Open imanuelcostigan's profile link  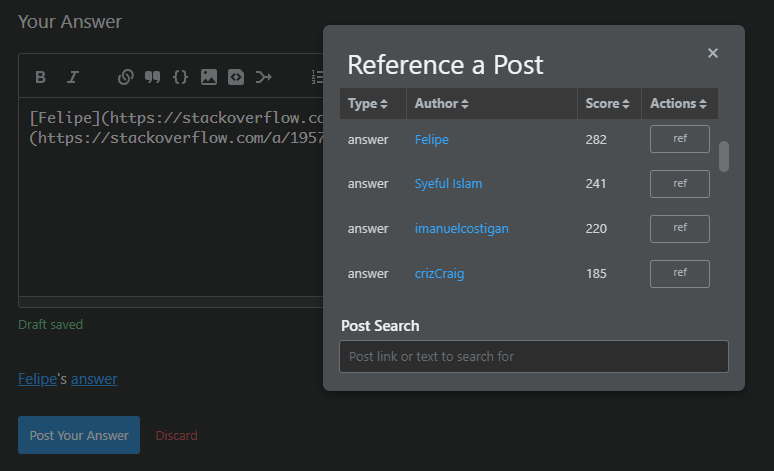461,228
